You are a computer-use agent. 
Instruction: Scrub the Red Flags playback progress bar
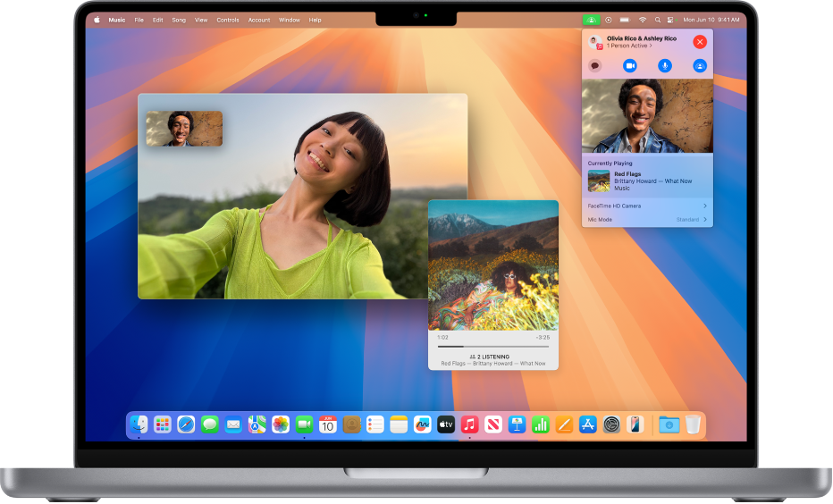(492, 346)
